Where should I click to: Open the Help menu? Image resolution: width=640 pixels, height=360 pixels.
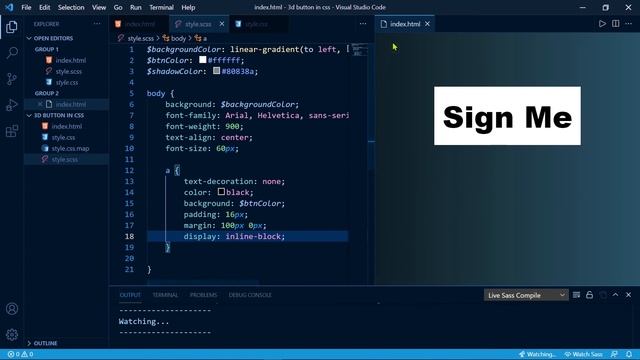(188, 7)
